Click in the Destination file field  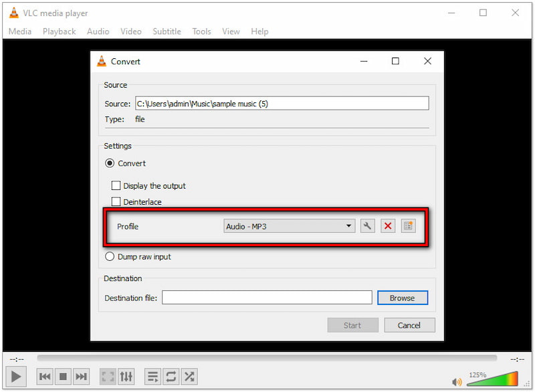267,298
